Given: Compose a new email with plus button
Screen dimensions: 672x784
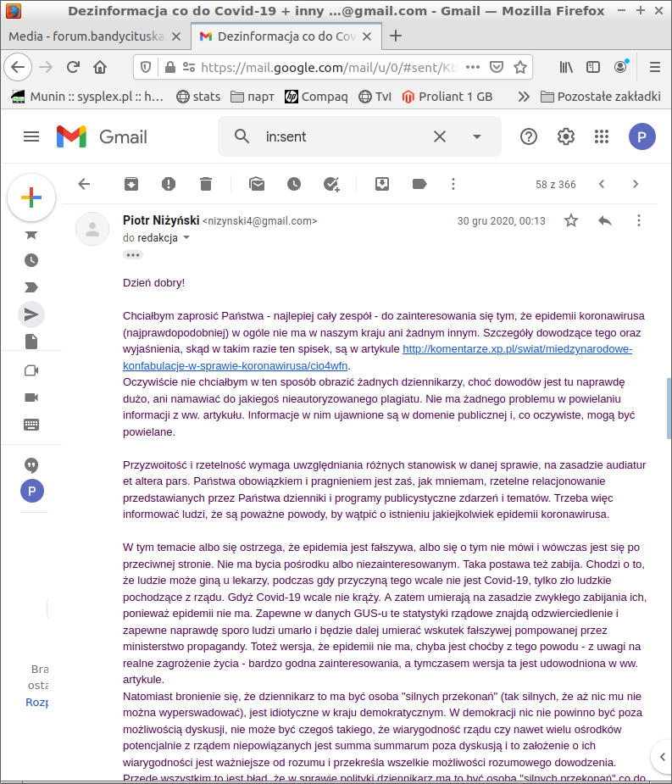Looking at the screenshot, I should coord(31,198).
